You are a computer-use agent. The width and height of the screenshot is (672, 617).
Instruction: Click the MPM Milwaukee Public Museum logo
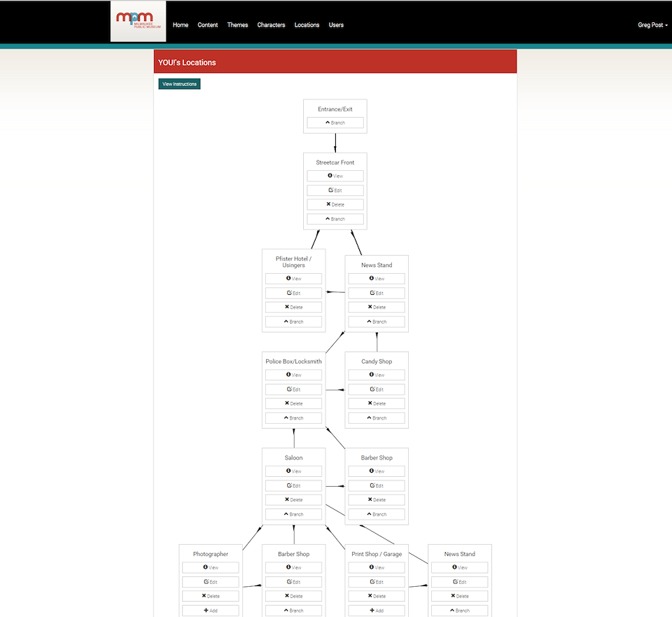[138, 21]
